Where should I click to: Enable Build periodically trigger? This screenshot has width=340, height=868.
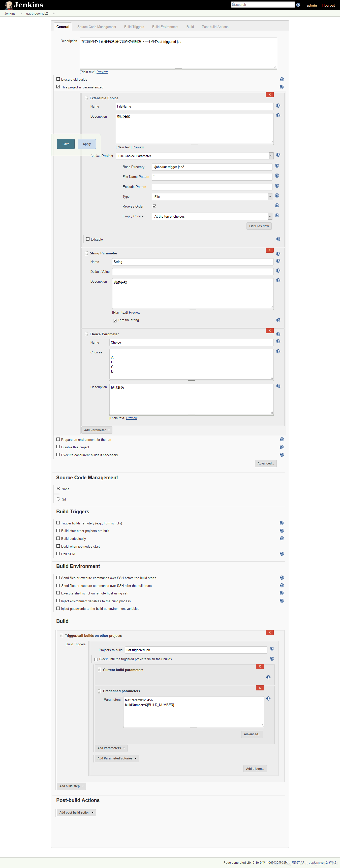(58, 538)
